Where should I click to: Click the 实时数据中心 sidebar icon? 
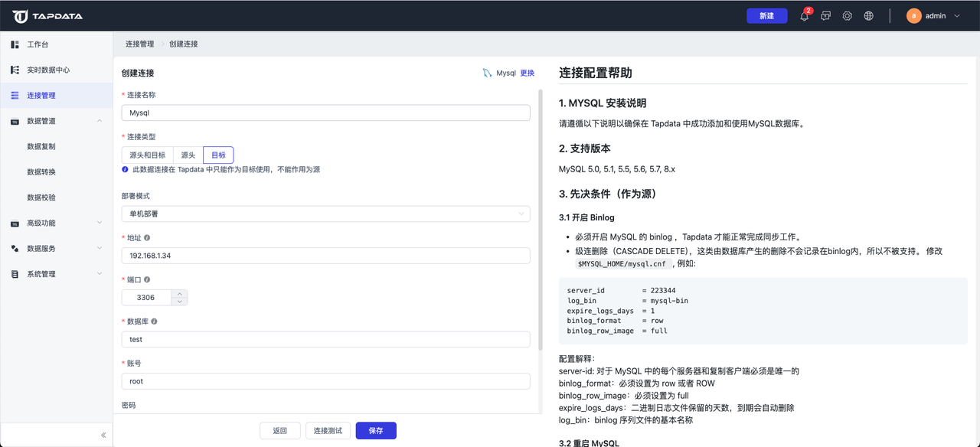click(x=15, y=70)
